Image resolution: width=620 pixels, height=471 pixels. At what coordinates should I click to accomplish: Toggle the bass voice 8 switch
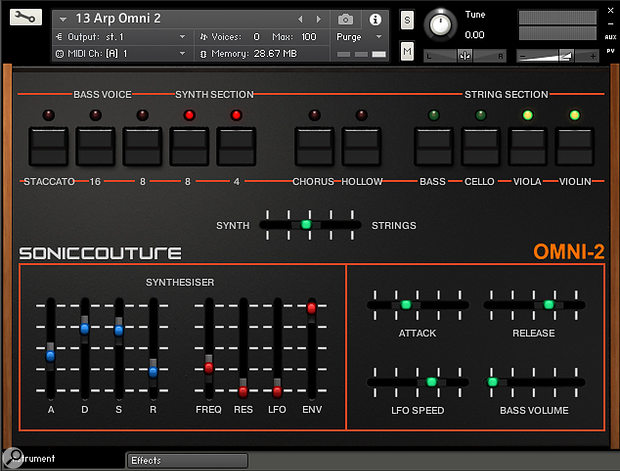tap(142, 146)
